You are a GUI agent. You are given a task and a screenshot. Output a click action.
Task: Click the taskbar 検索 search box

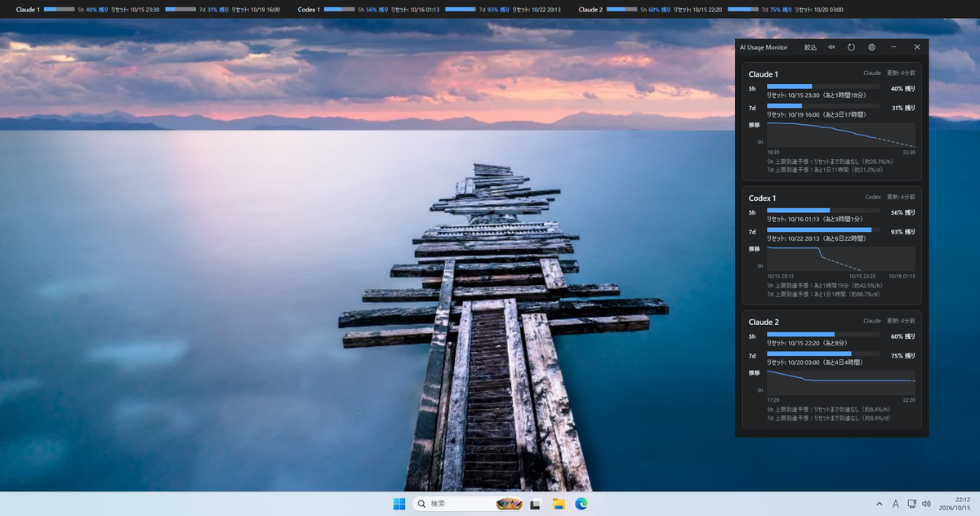coord(467,504)
